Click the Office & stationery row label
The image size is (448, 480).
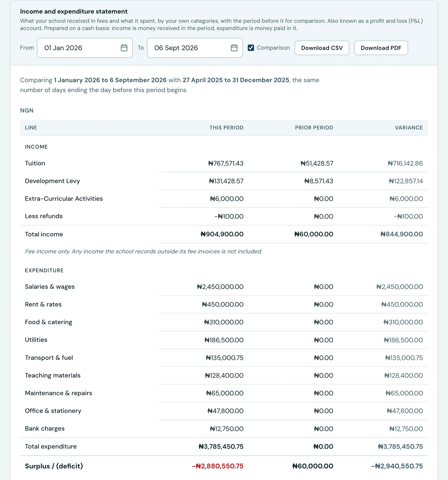coord(53,411)
